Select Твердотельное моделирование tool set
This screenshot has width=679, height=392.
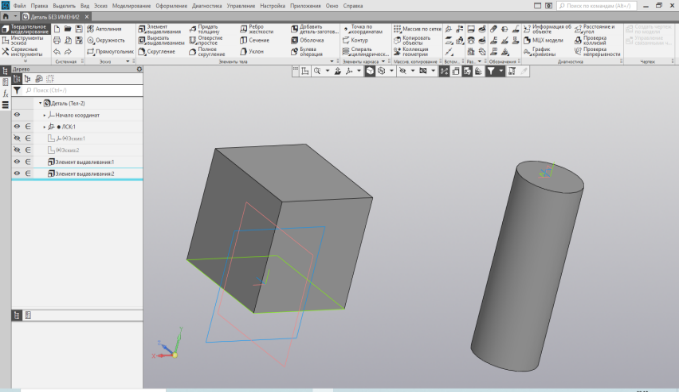pos(26,29)
